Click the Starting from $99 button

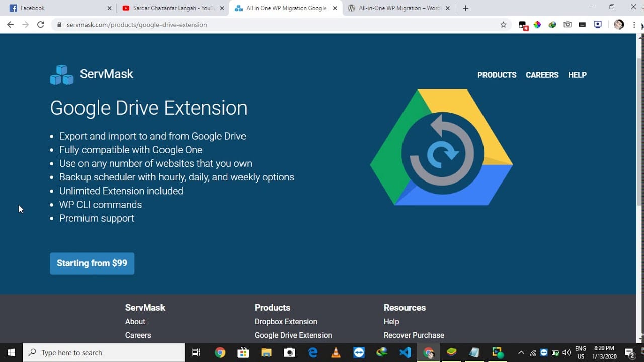92,263
